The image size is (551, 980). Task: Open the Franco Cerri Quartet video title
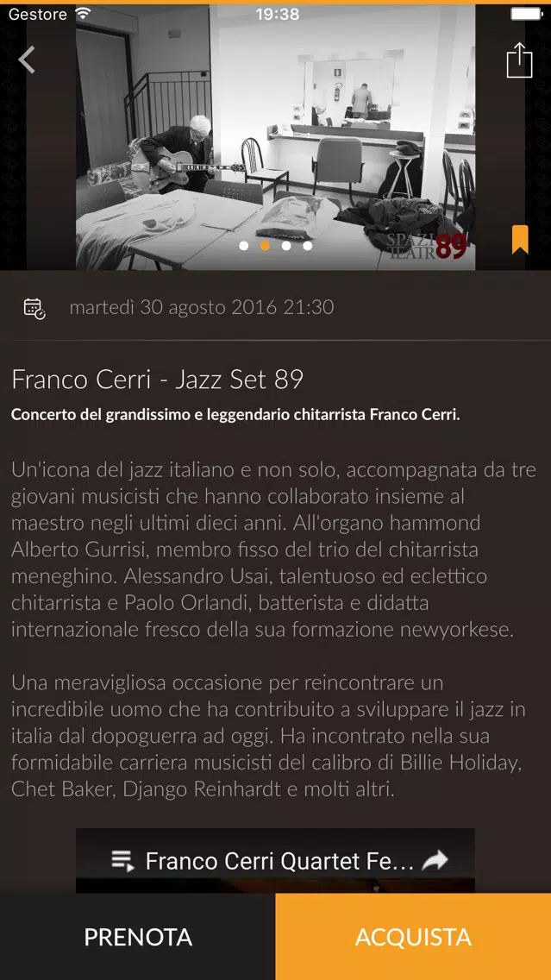[x=279, y=861]
